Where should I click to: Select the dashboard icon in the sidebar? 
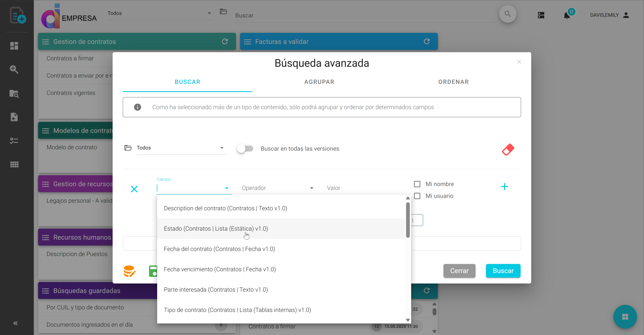tap(14, 46)
